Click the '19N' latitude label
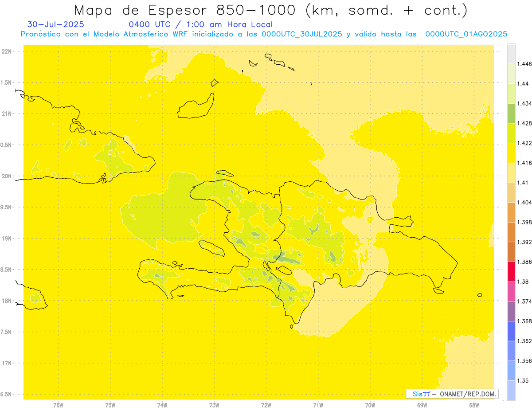This screenshot has width=532, height=411. (x=7, y=238)
